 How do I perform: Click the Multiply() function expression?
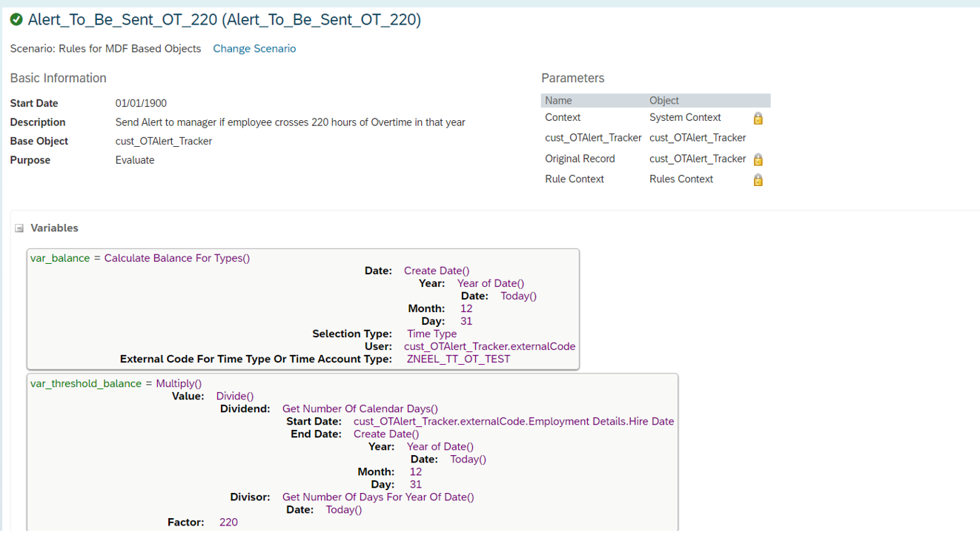click(179, 383)
